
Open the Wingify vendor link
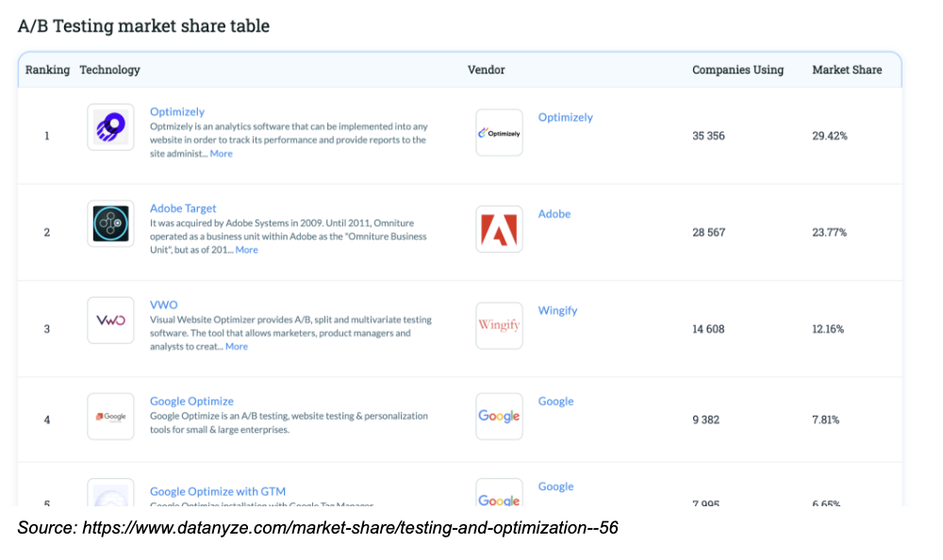[x=557, y=310]
